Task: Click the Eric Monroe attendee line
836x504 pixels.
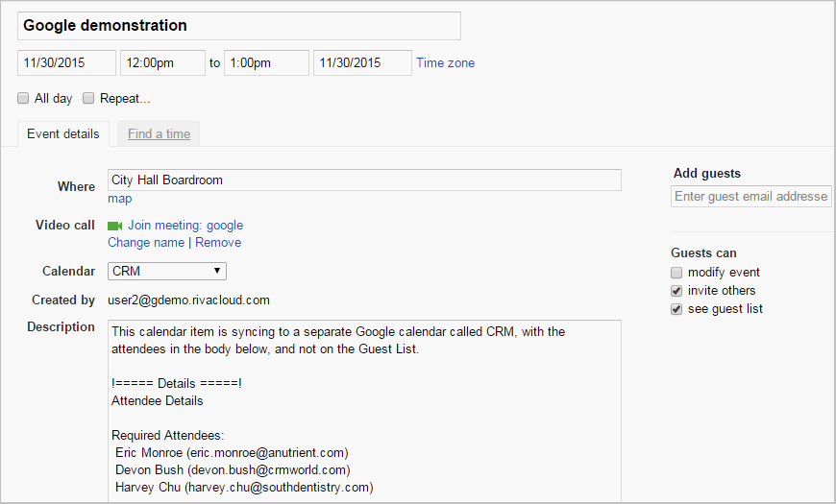Action: pos(232,453)
